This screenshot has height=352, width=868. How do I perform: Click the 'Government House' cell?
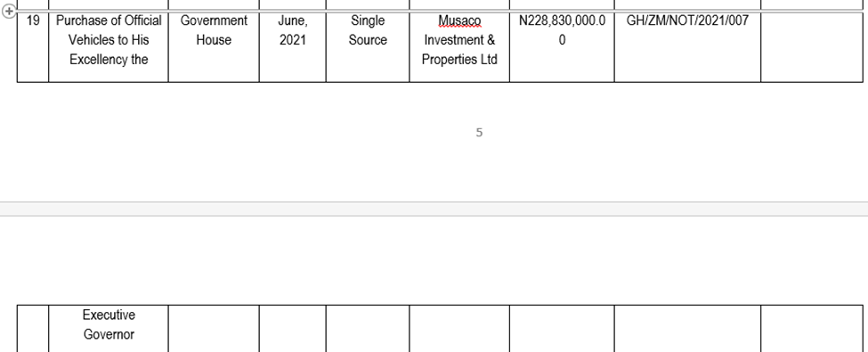tap(214, 46)
